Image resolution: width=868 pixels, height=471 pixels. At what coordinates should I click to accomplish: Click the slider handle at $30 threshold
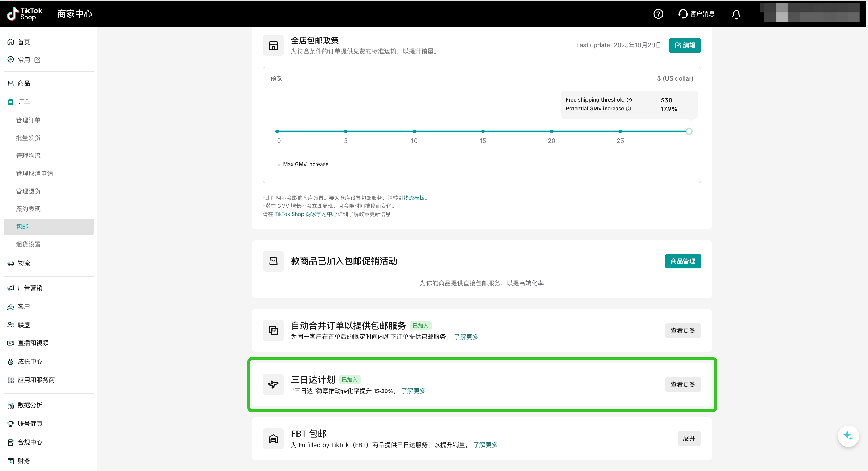689,131
